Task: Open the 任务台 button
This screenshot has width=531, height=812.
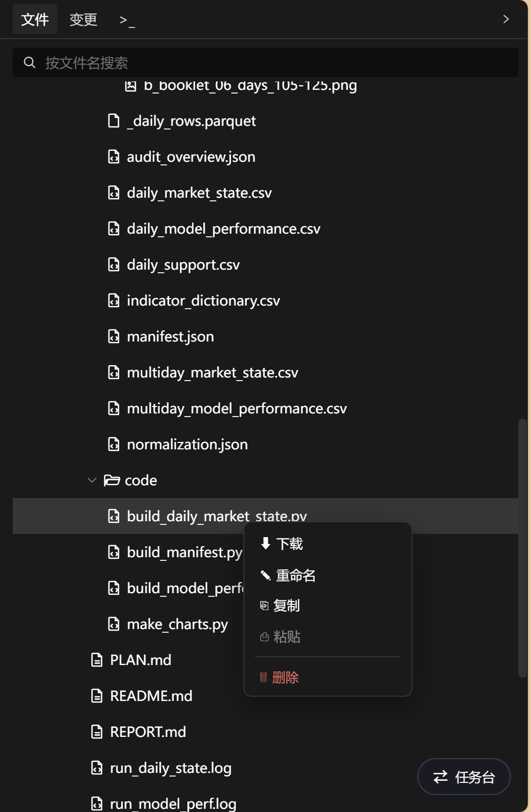Action: click(464, 777)
